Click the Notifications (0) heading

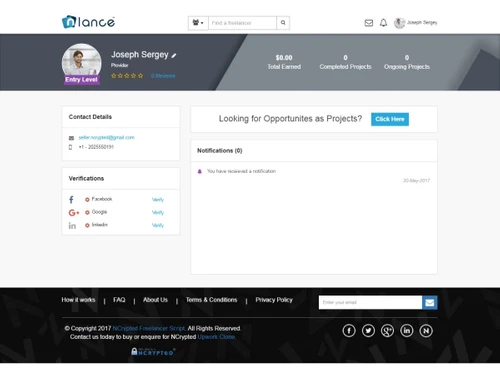click(x=220, y=151)
